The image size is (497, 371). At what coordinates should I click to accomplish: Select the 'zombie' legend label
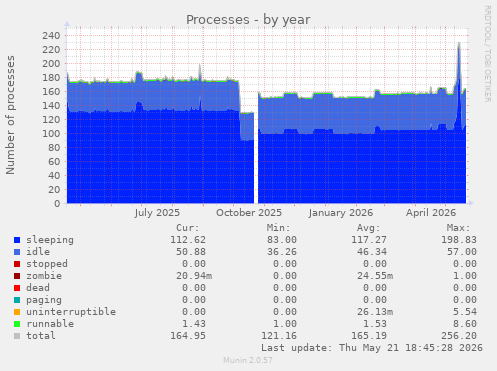click(44, 276)
